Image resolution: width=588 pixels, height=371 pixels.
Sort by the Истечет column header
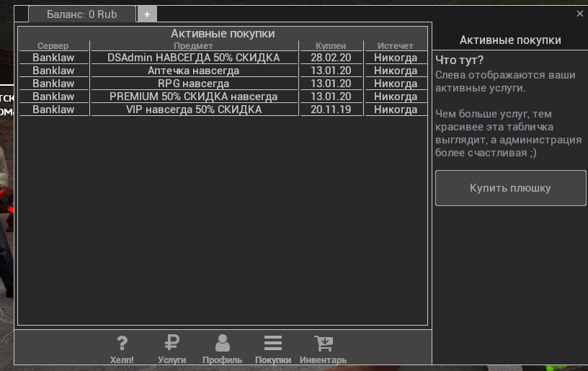[396, 45]
